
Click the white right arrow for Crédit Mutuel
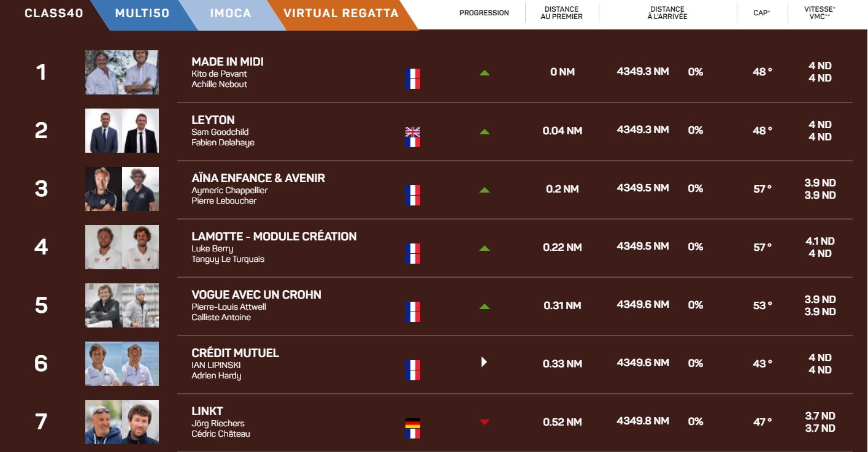click(484, 362)
